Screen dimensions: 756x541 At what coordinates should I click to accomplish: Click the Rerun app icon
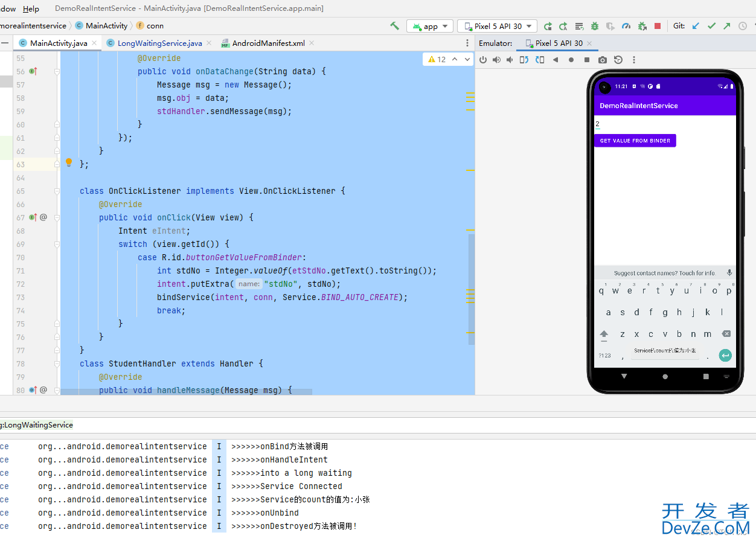548,26
